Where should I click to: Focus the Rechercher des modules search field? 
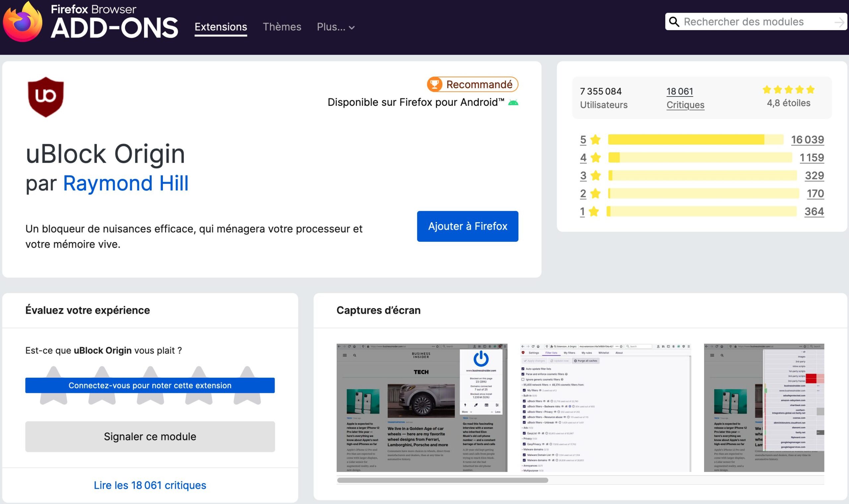click(x=755, y=22)
